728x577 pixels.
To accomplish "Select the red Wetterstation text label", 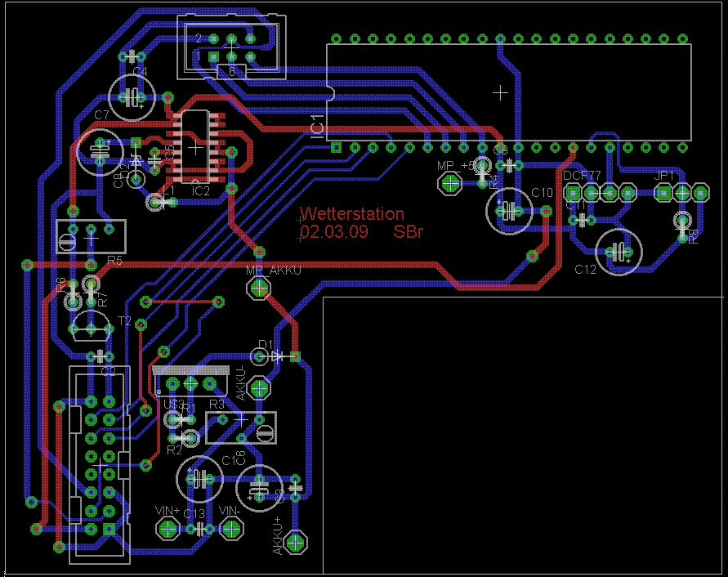I will (x=352, y=213).
